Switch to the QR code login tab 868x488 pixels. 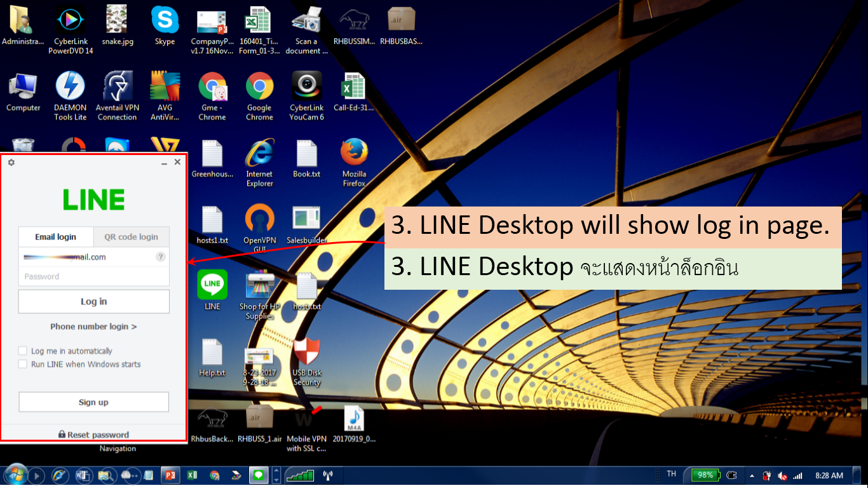tap(131, 236)
